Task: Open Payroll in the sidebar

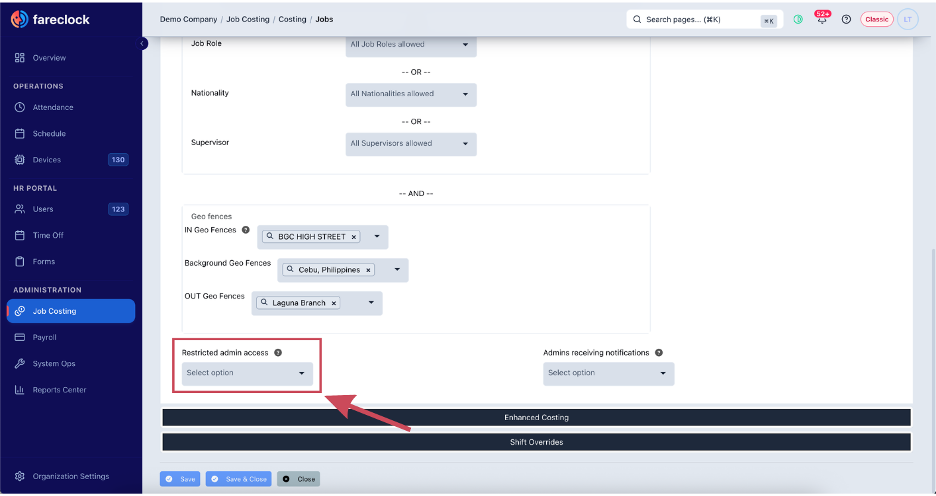Action: pyautogui.click(x=45, y=337)
